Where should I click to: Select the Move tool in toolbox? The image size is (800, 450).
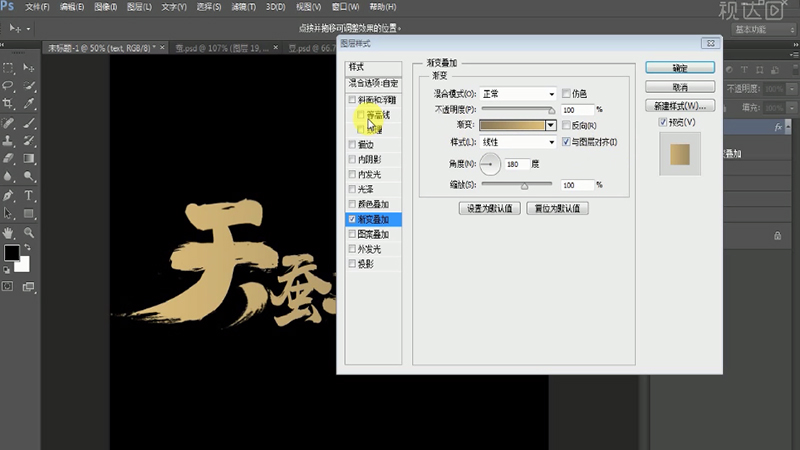click(29, 68)
